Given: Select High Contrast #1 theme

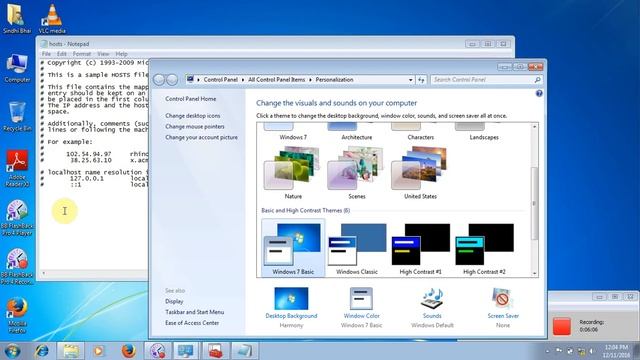Looking at the screenshot, I should 420,248.
